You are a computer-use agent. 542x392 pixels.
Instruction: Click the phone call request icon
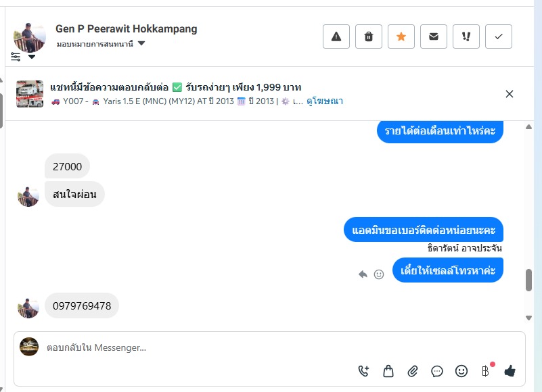(x=364, y=370)
